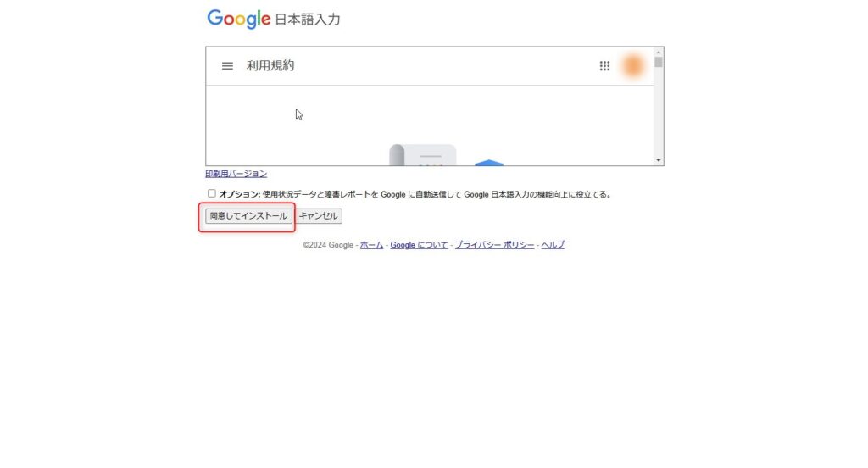The width and height of the screenshot is (868, 468).
Task: Click the blue shape illustration in terms frame
Action: 489,163
